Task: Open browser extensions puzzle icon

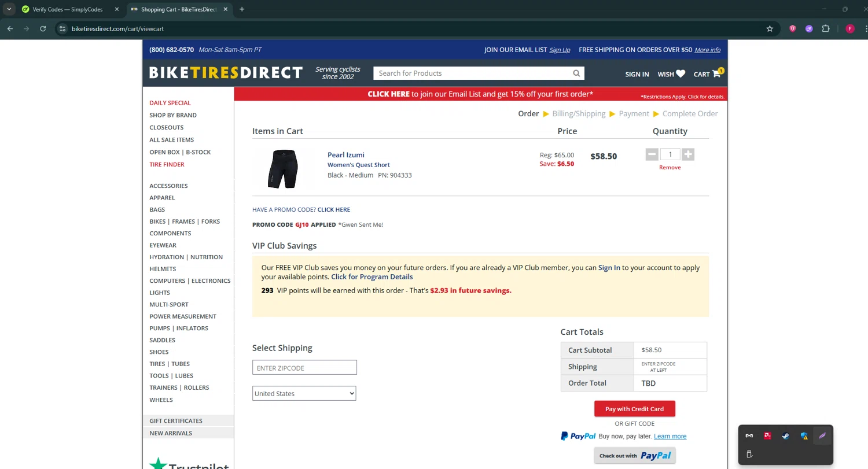Action: 826,28
